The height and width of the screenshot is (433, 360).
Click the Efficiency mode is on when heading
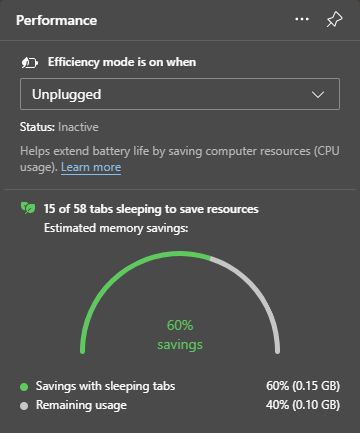(x=122, y=62)
